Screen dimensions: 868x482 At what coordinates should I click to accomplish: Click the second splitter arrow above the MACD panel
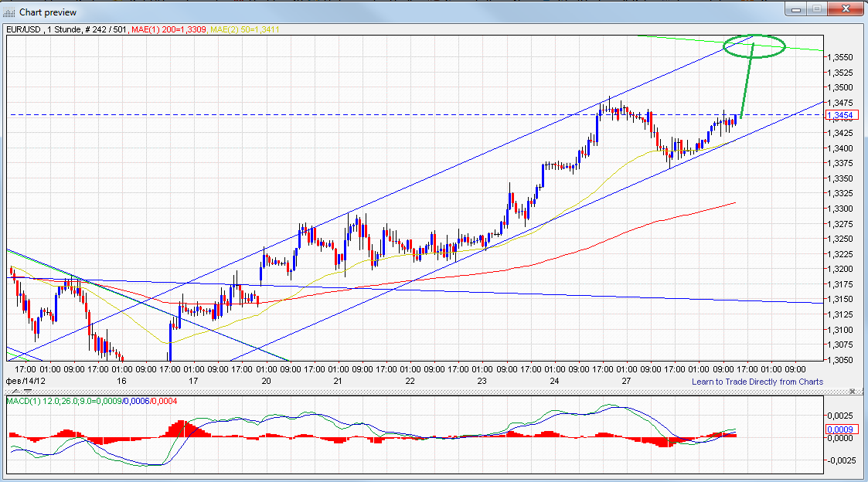click(27, 391)
